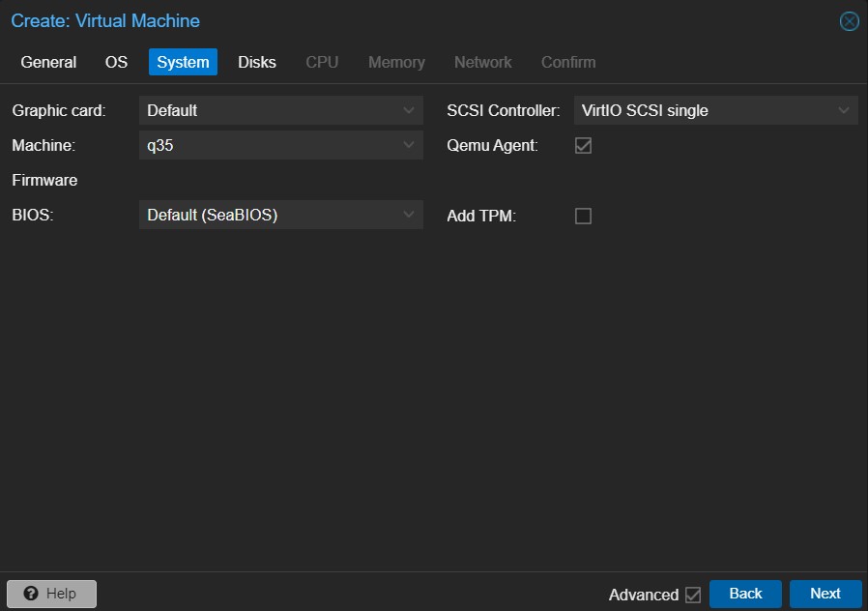868x611 pixels.
Task: Open the Confirm tab
Action: pyautogui.click(x=568, y=62)
